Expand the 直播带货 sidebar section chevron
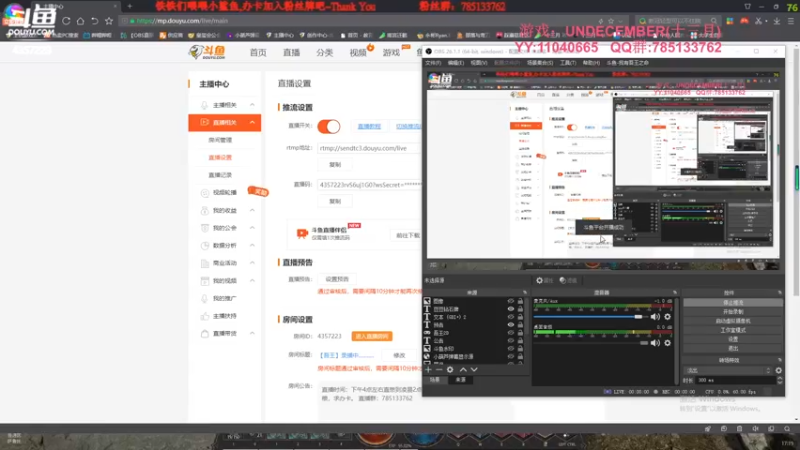This screenshot has width=800, height=450. click(x=252, y=333)
